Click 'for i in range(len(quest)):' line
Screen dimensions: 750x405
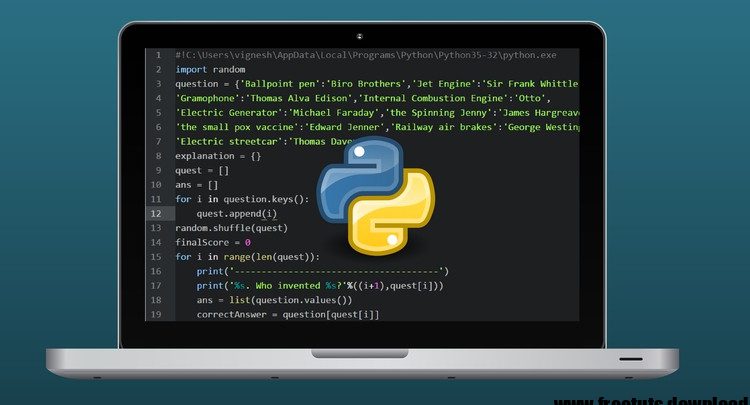247,257
